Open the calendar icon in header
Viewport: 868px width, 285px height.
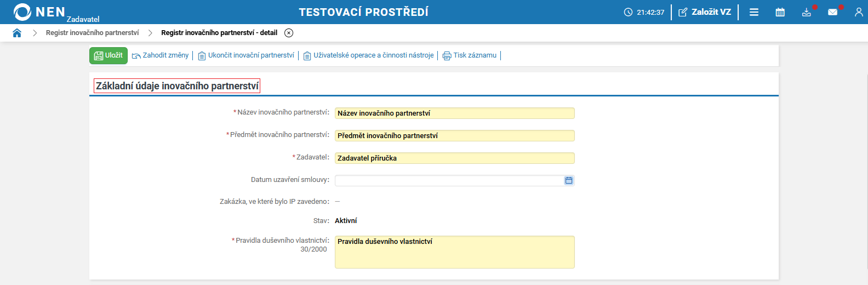tap(780, 12)
